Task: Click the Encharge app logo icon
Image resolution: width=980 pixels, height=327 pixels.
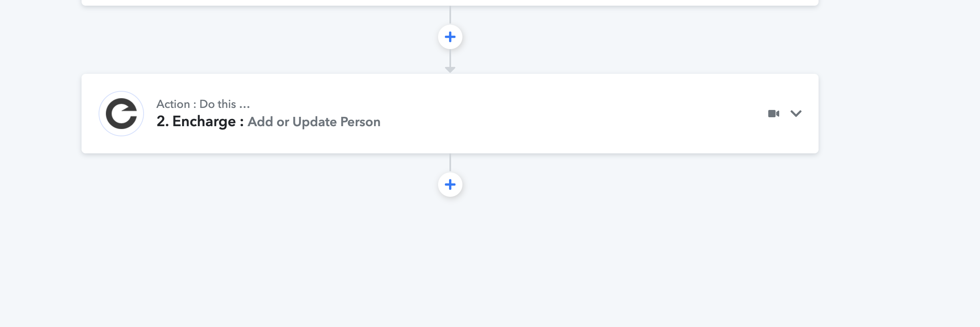Action: click(121, 114)
